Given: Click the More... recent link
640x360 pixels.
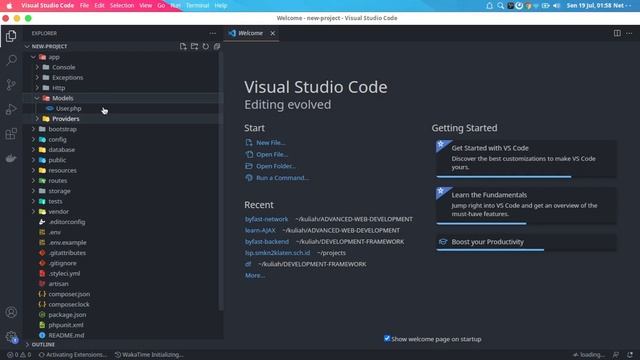Looking at the screenshot, I should point(255,276).
